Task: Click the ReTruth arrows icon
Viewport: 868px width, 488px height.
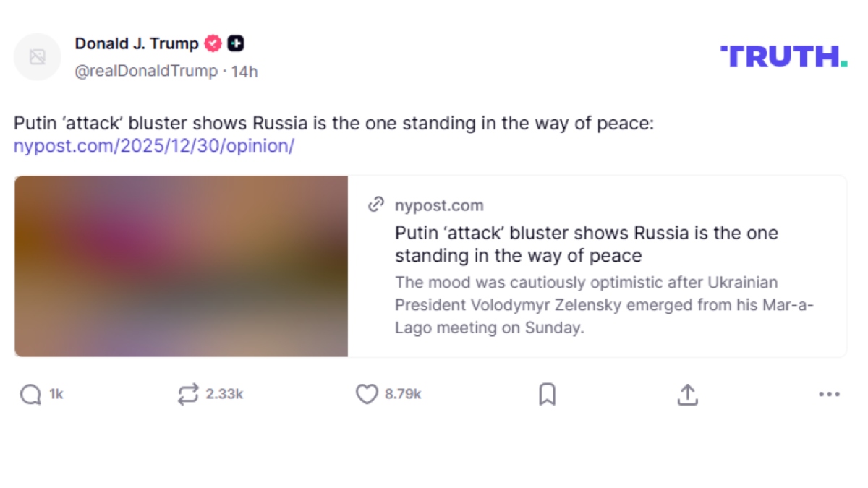Action: (187, 395)
